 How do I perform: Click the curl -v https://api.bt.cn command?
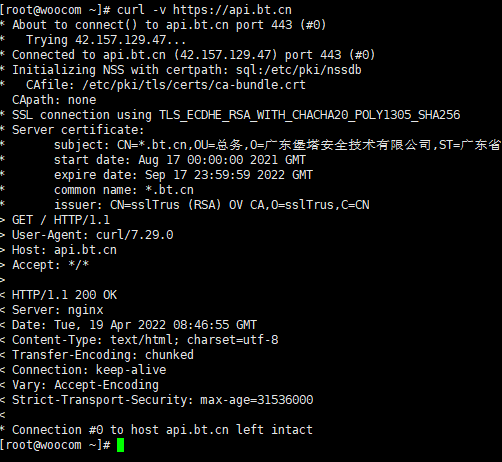coord(204,10)
